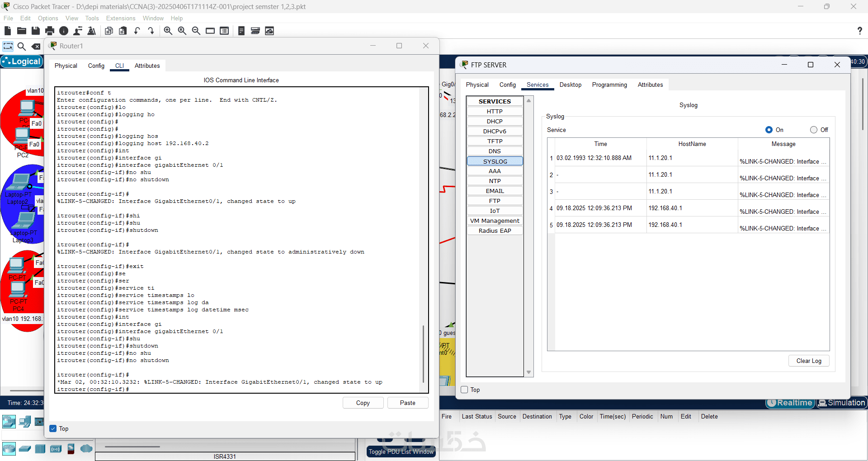Turn the Syslog service On

coord(769,130)
